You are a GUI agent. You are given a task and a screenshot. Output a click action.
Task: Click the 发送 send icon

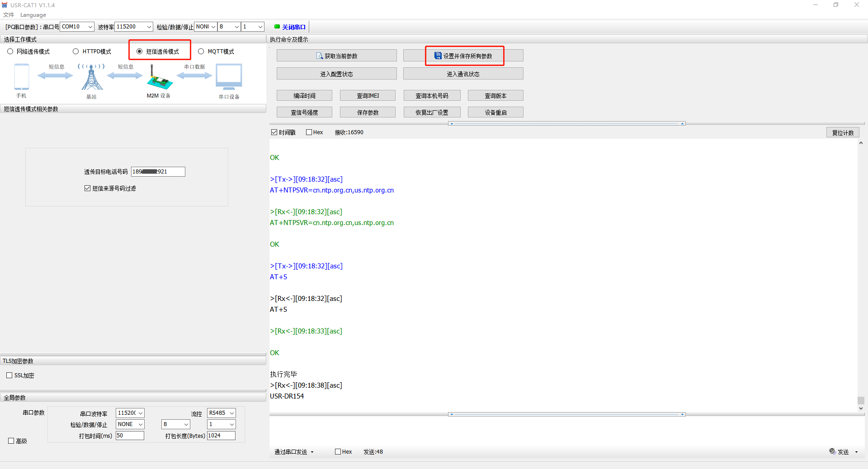[832, 451]
